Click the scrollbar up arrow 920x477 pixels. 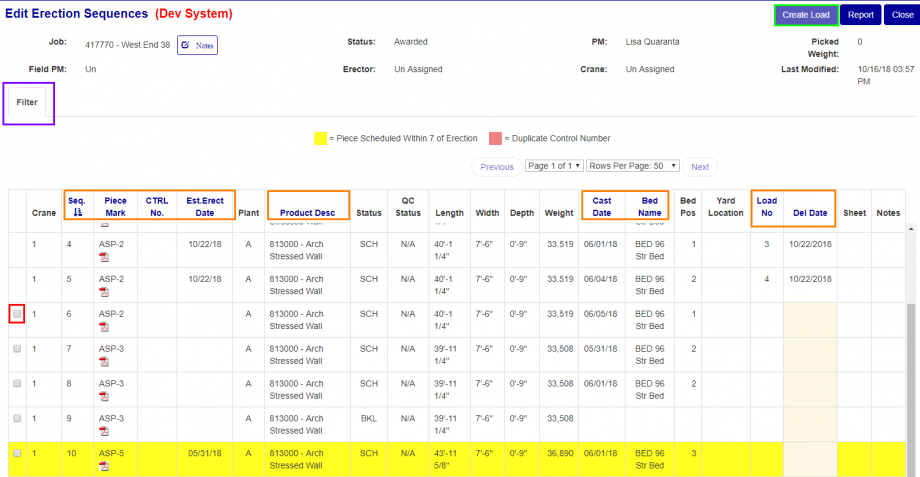tap(911, 229)
